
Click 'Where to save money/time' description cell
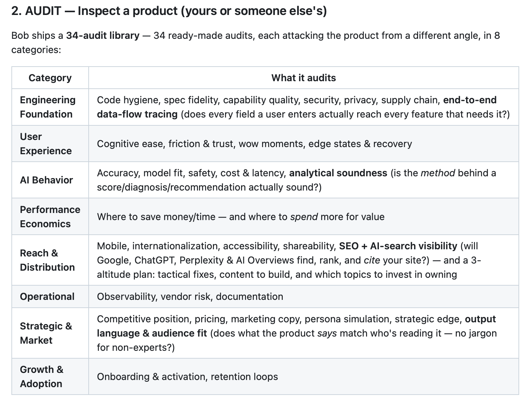point(303,217)
